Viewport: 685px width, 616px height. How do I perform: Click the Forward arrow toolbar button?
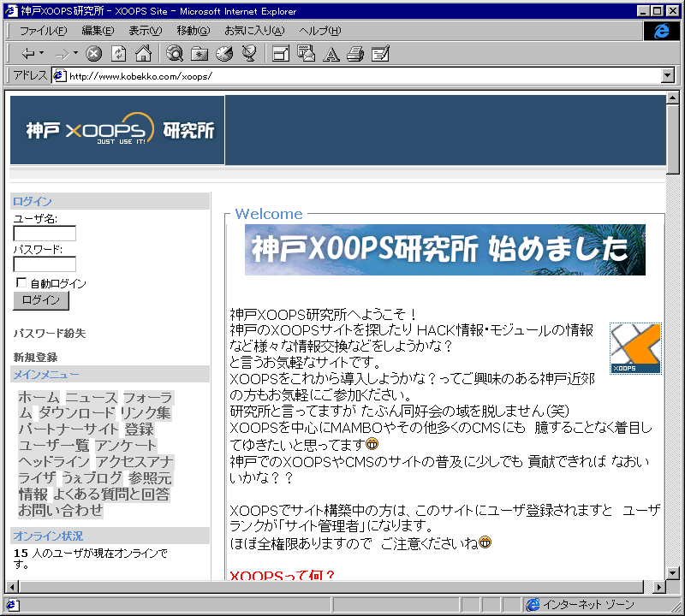point(63,54)
